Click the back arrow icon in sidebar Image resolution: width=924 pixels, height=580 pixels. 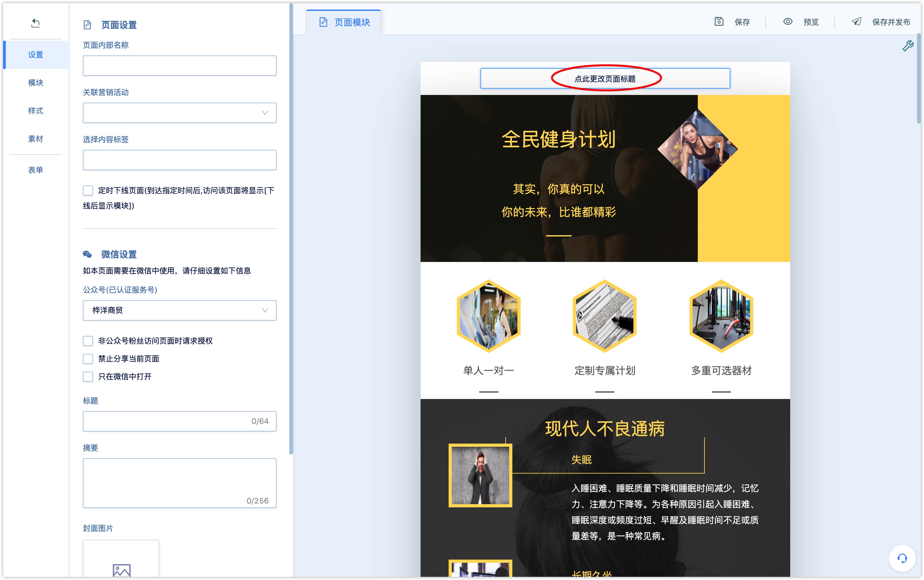tap(35, 23)
